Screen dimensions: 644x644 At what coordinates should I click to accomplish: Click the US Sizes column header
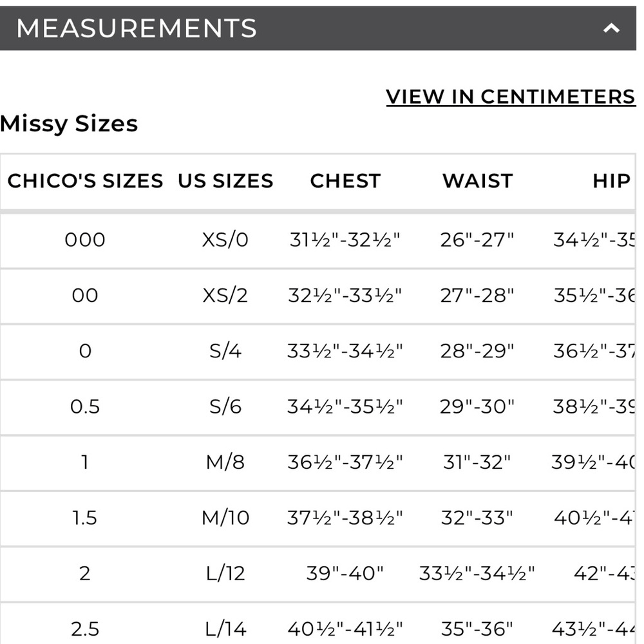(225, 181)
